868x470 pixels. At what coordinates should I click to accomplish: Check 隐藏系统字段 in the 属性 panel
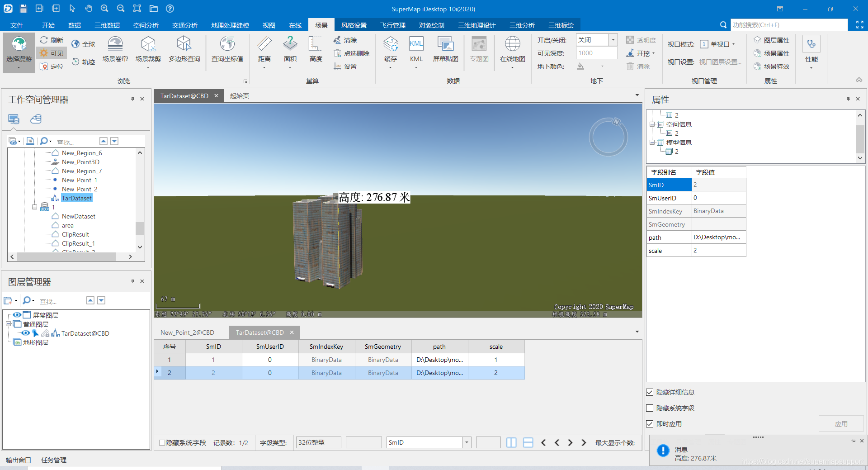[x=650, y=408]
